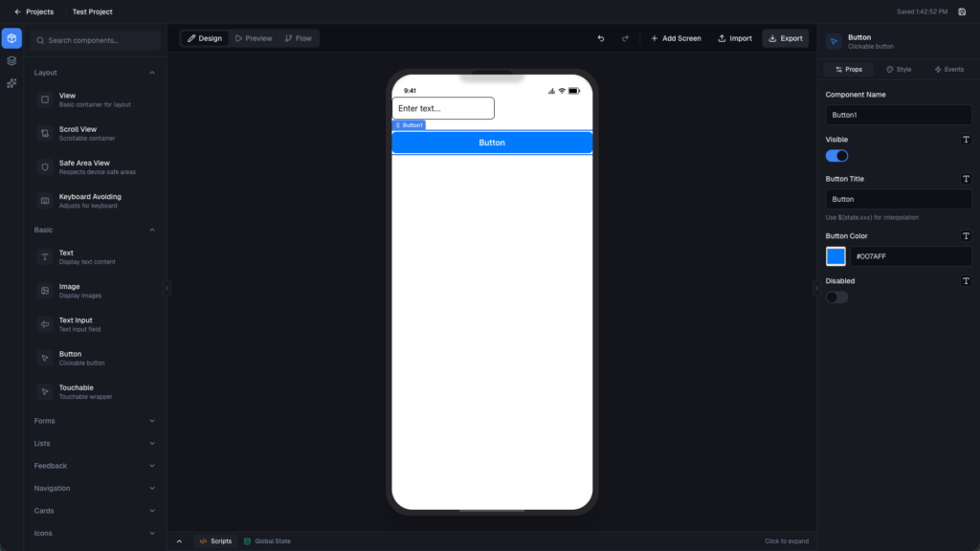Screen dimensions: 980x551
Task: Click the Component Name input field
Action: pos(898,115)
